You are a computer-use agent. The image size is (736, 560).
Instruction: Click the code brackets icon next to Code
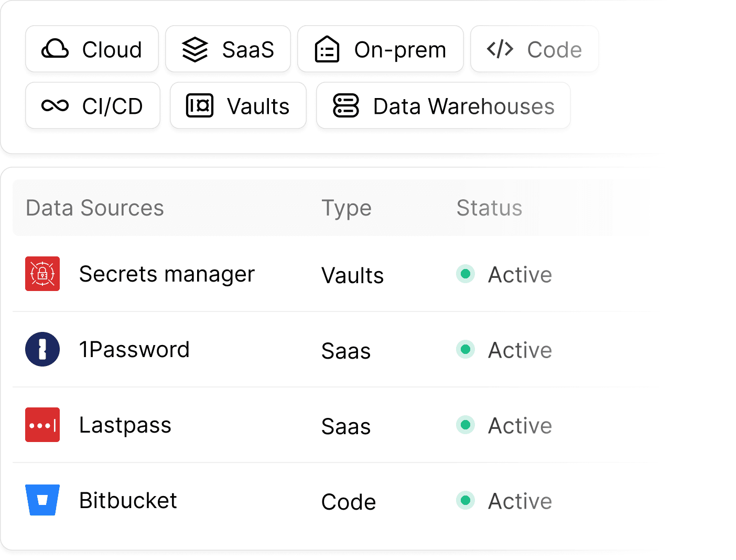(500, 49)
